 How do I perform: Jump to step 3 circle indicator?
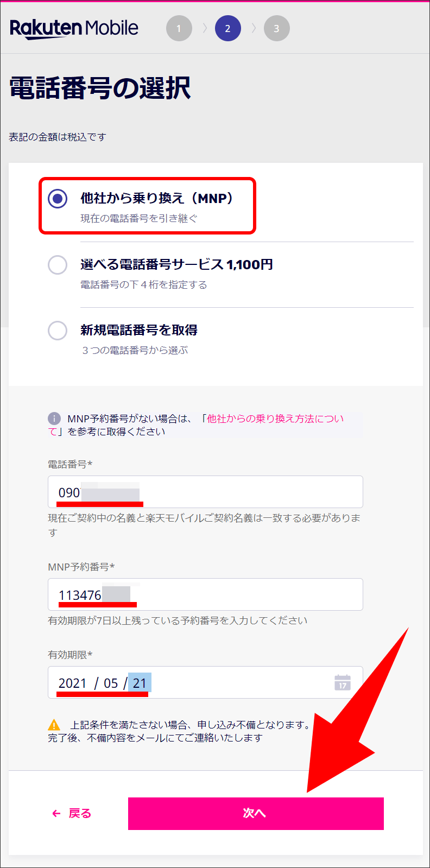tap(277, 28)
